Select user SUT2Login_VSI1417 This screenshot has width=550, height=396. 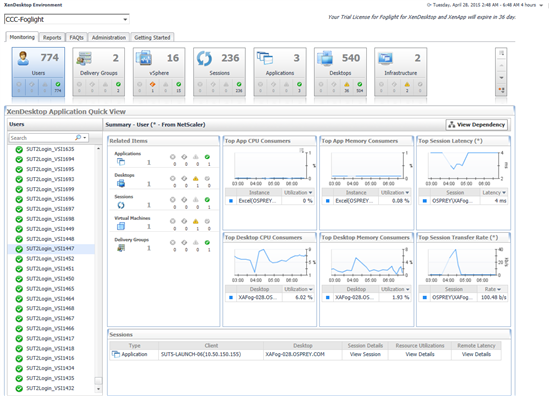50,338
